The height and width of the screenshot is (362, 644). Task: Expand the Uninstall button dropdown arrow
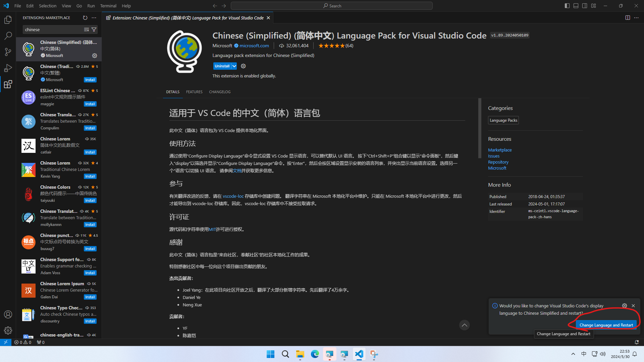click(x=234, y=66)
